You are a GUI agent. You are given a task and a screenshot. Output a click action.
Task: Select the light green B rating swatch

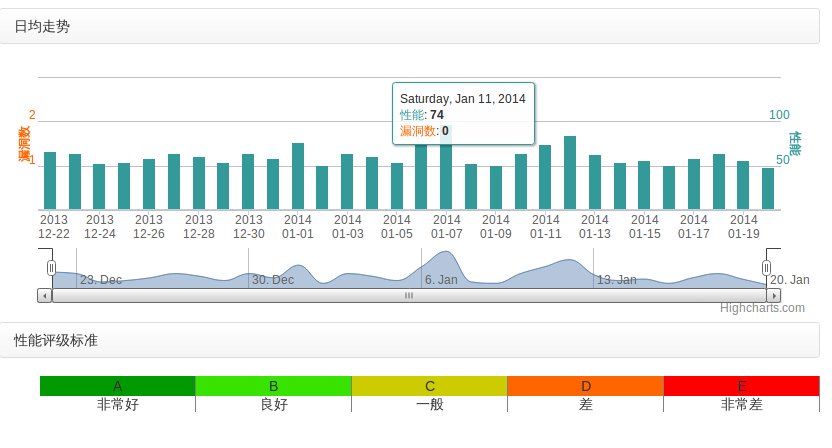(x=273, y=386)
